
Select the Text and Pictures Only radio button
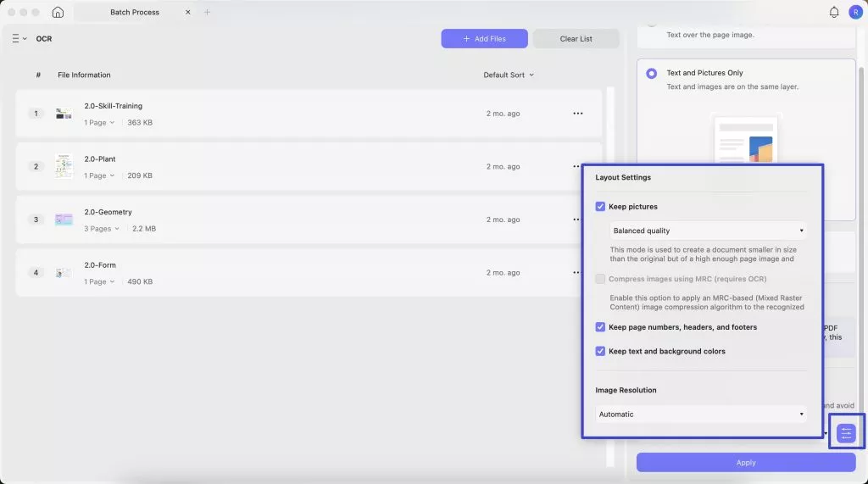[x=652, y=73]
